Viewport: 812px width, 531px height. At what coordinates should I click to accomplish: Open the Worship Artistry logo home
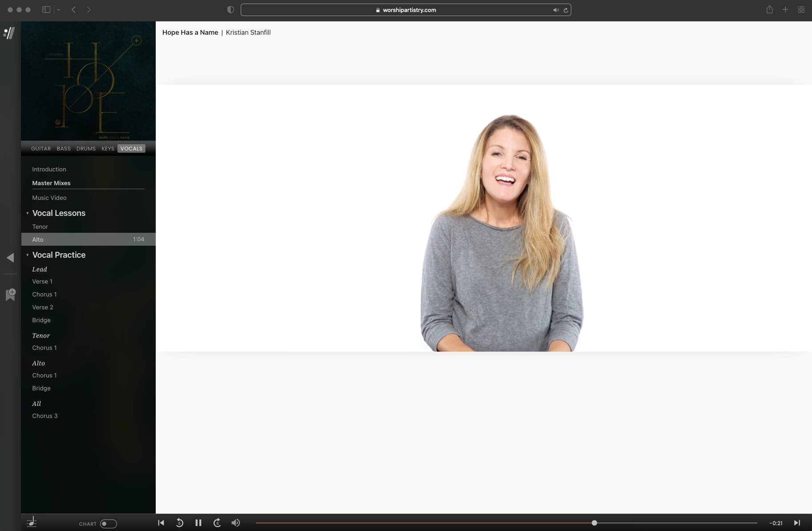coord(9,33)
